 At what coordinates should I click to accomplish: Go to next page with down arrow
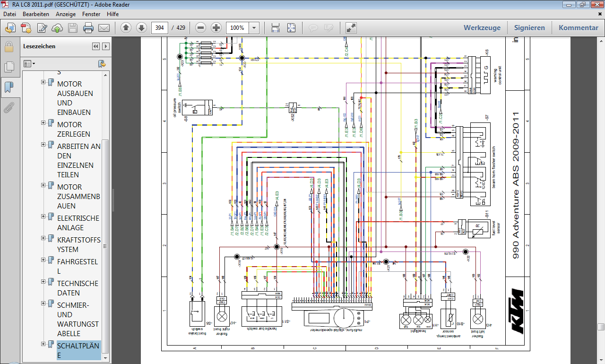[141, 28]
